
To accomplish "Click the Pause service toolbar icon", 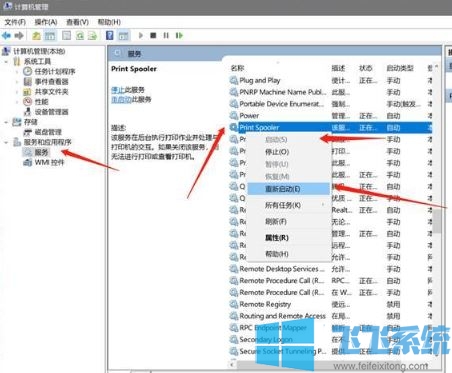I will 166,35.
